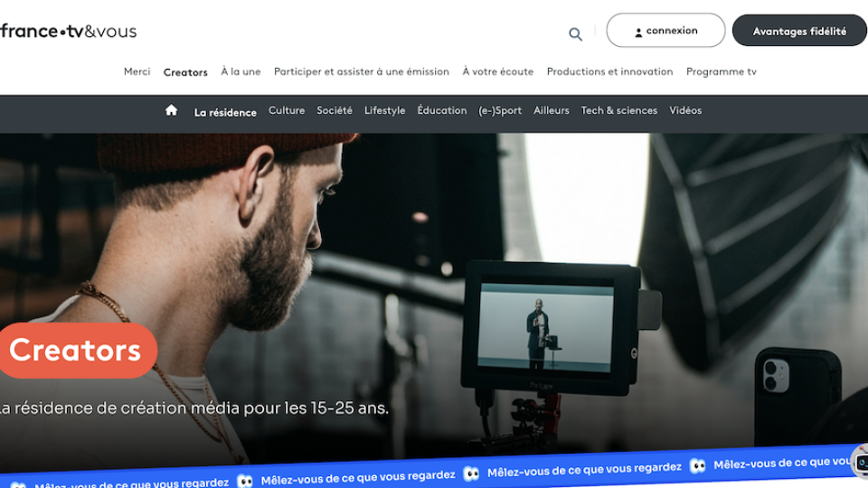
Task: Select the (e-)Sport tab
Action: coord(500,111)
